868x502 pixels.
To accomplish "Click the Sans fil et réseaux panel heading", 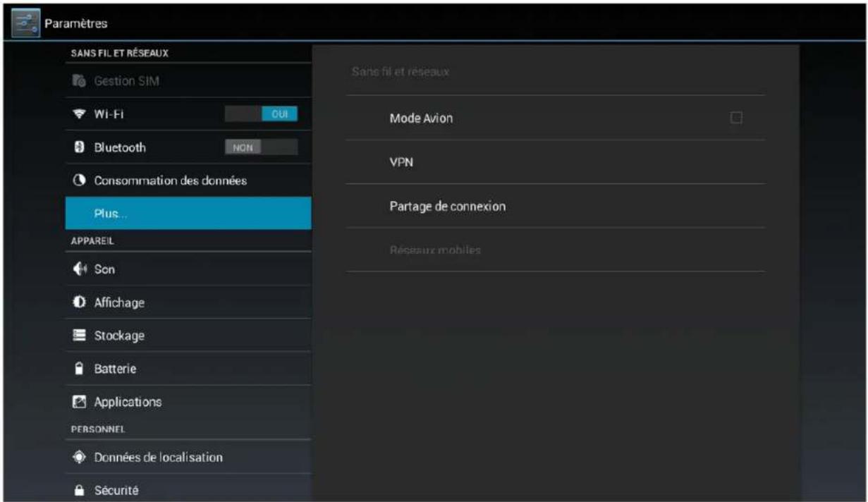I will 399,72.
